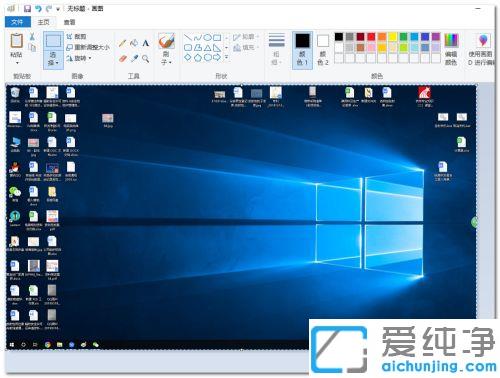This screenshot has height=378, width=500.
Task: Click the red WPS icon on canvas desktop
Action: [424, 96]
